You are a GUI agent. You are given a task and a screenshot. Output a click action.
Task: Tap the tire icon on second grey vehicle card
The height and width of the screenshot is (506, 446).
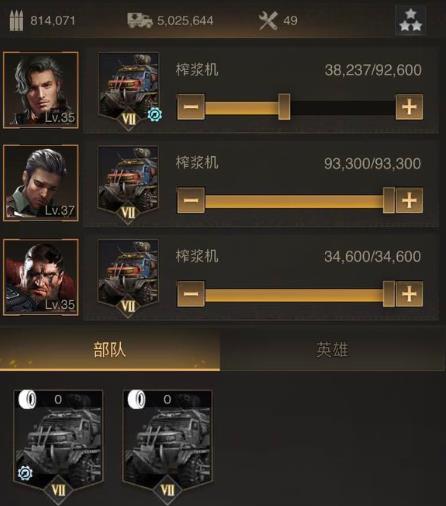point(137,399)
